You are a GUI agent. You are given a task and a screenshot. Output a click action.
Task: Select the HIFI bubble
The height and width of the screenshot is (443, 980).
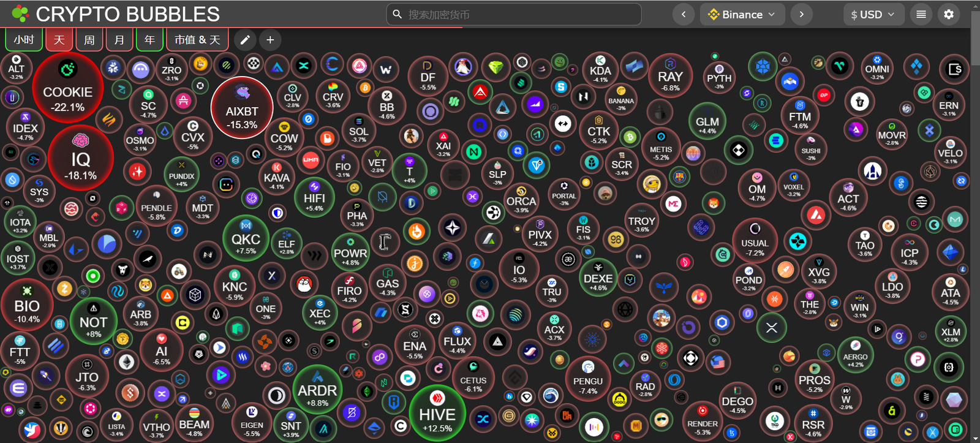[x=314, y=197]
